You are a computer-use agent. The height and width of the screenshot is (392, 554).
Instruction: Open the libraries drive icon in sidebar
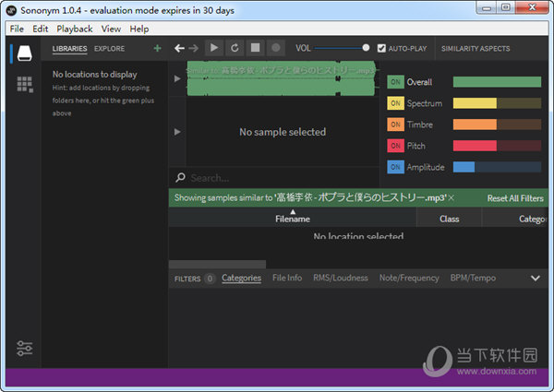click(x=24, y=53)
